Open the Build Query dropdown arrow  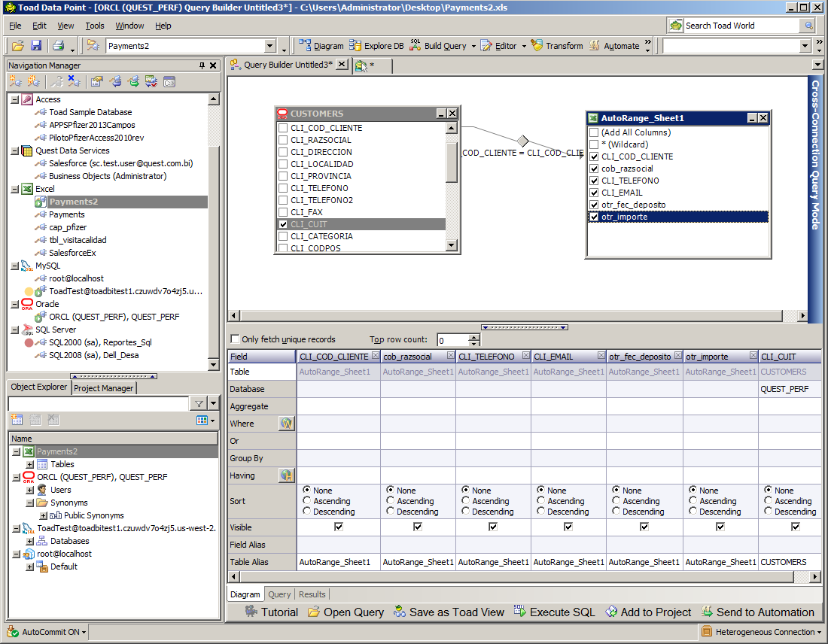(473, 47)
